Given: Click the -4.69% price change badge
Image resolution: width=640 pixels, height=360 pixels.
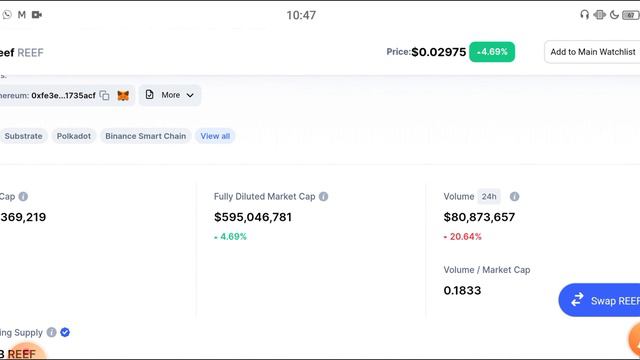Looking at the screenshot, I should [492, 52].
